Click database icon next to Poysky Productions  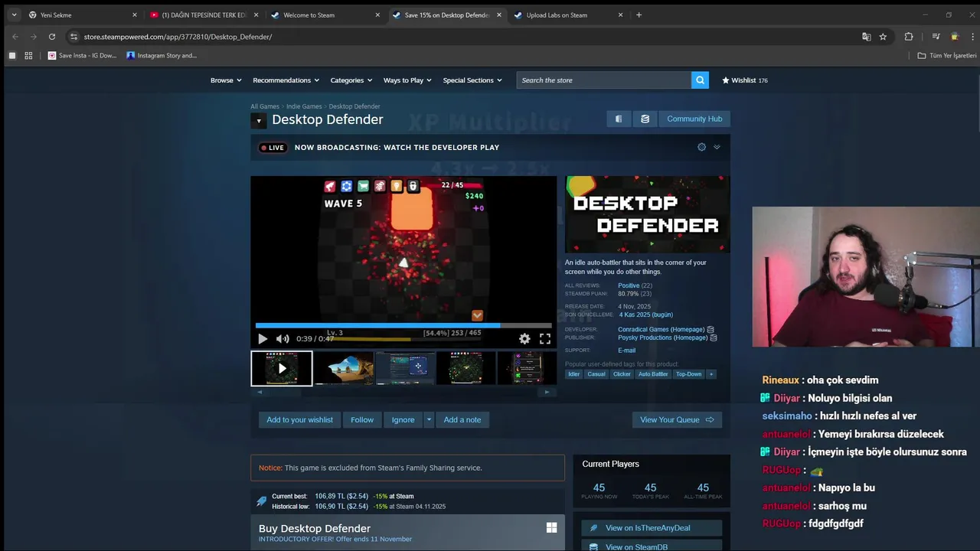click(714, 337)
